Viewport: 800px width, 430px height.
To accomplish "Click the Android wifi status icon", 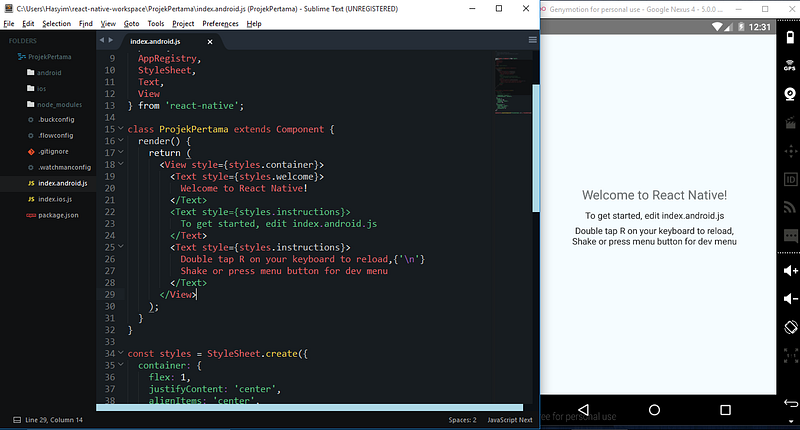I will (717, 27).
